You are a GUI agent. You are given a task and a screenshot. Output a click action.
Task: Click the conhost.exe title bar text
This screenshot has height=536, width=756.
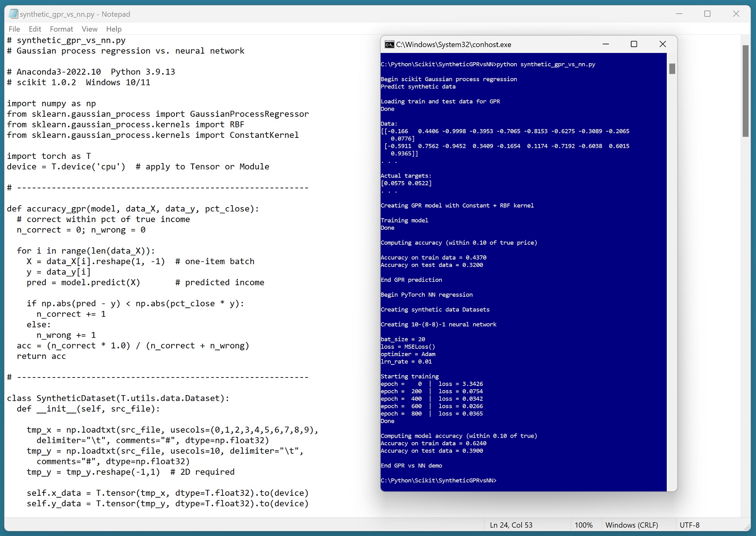453,44
